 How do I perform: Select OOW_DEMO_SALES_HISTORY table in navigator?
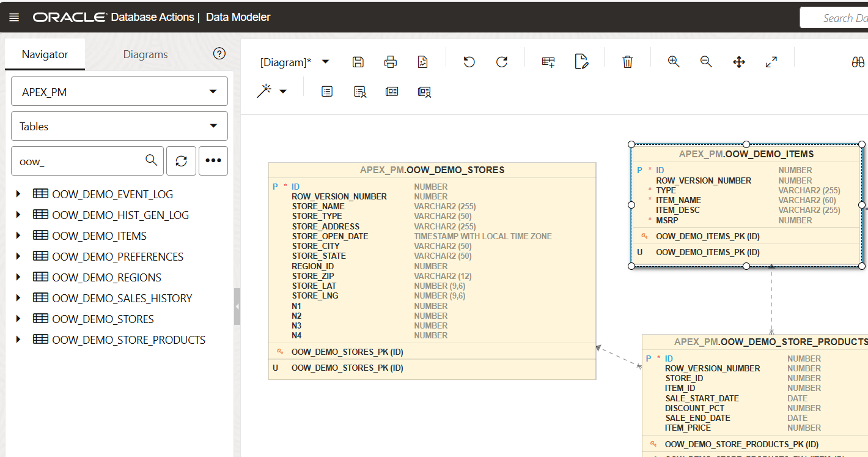tap(122, 298)
